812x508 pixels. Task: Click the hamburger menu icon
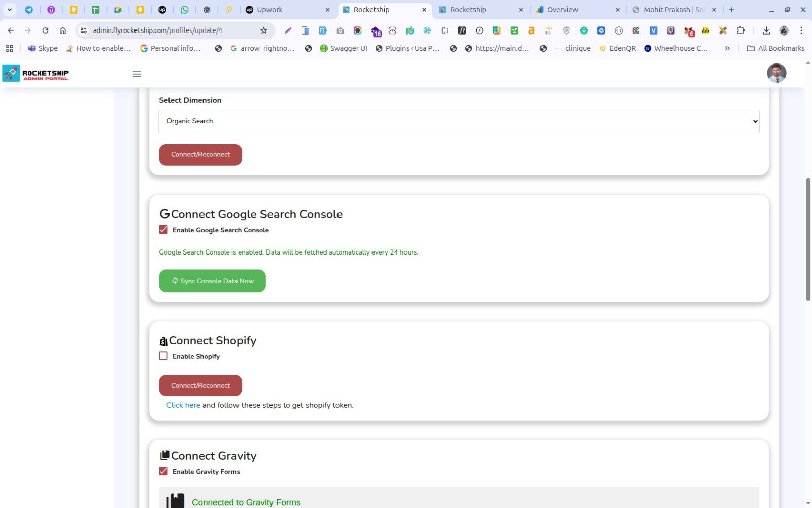coord(137,74)
